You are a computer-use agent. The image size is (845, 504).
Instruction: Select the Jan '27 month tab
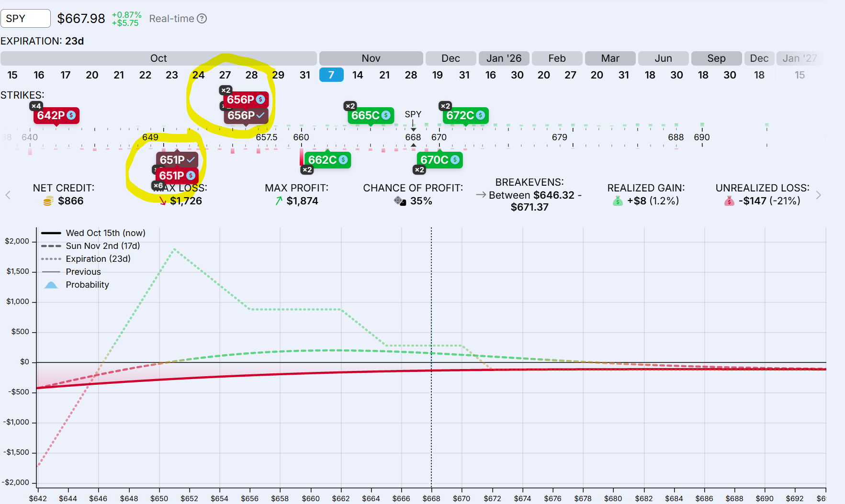(x=800, y=58)
